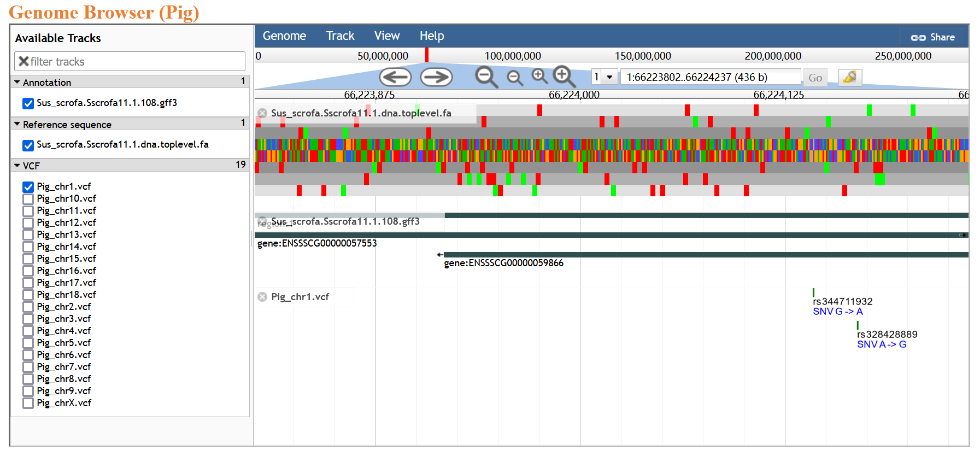Open the Genome menu
Viewport: 980px width, 451px height.
284,36
